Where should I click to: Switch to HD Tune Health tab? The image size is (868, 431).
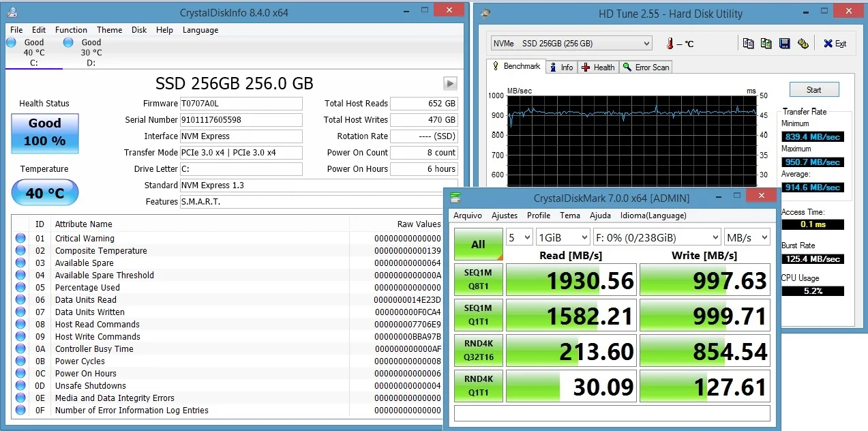click(598, 67)
